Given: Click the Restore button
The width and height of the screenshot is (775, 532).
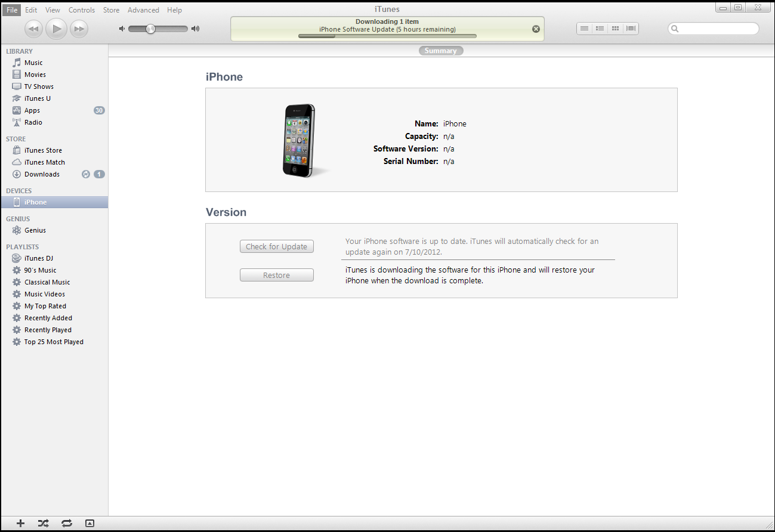Looking at the screenshot, I should pos(277,275).
